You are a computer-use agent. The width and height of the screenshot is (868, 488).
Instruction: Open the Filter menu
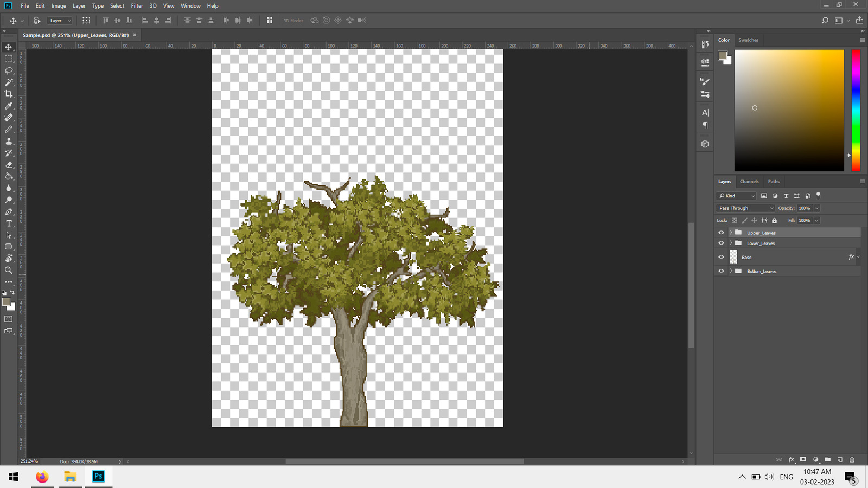point(137,6)
